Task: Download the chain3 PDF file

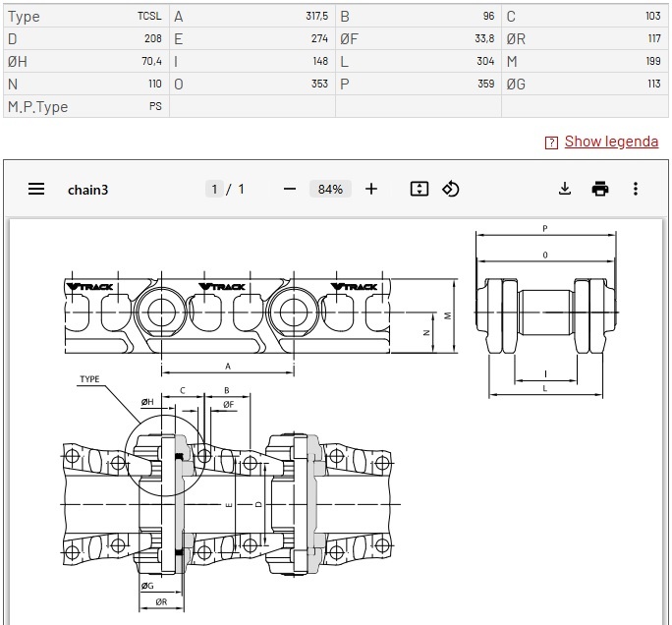Action: pyautogui.click(x=565, y=189)
